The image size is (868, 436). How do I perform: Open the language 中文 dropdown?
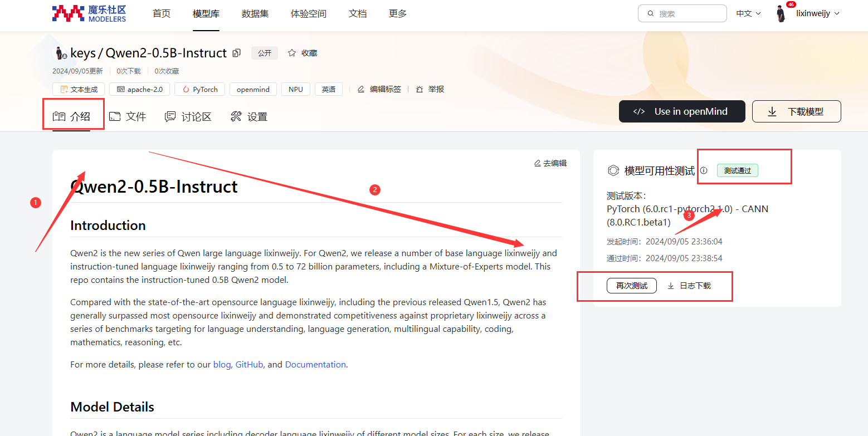coord(748,13)
